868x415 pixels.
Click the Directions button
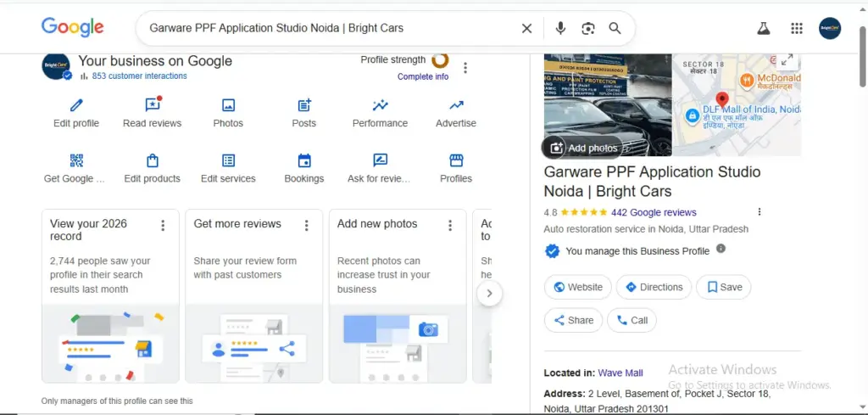pos(654,287)
